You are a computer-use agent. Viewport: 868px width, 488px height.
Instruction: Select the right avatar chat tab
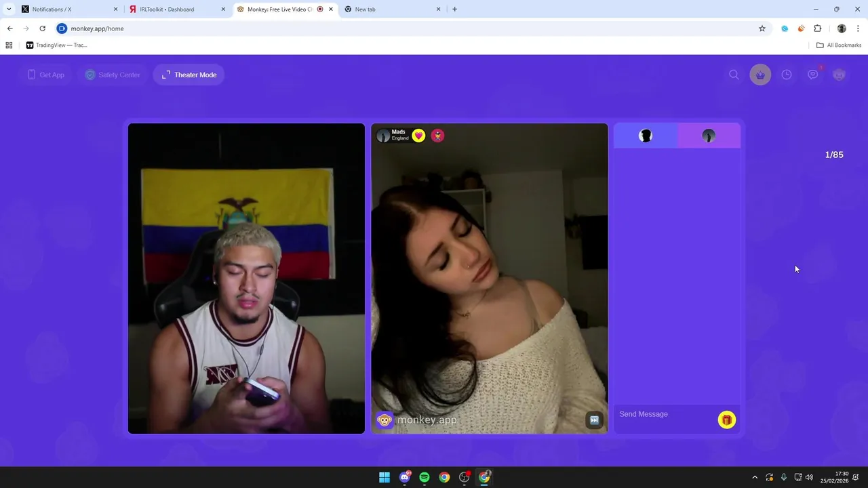709,136
